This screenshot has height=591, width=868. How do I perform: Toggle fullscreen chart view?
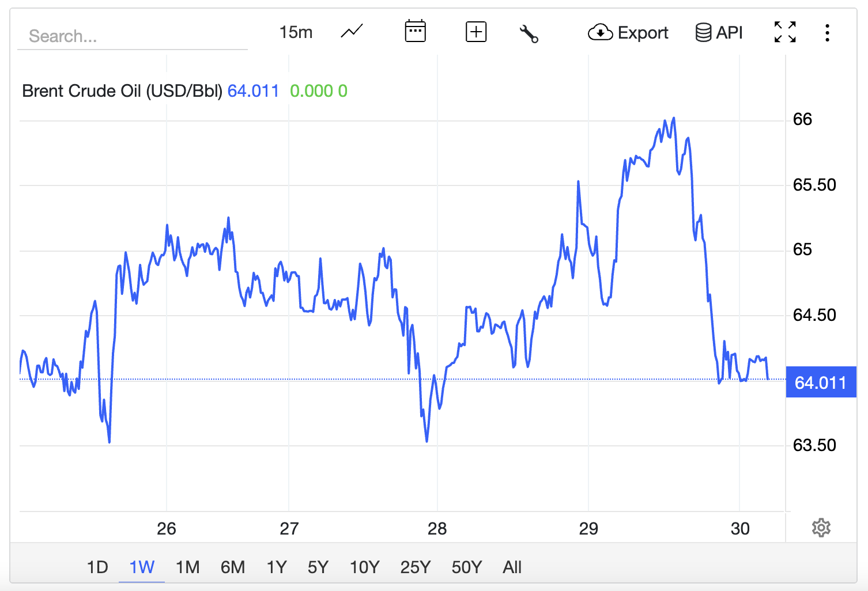click(785, 32)
